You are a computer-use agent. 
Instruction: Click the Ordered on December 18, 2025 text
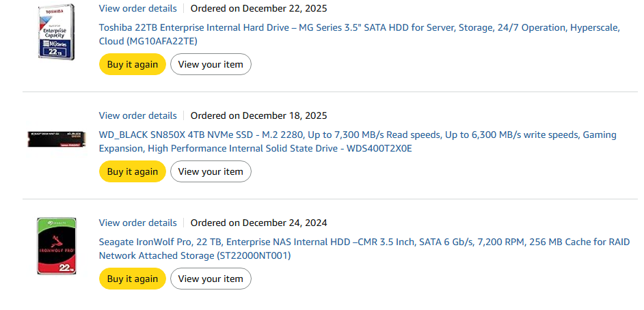pyautogui.click(x=259, y=115)
